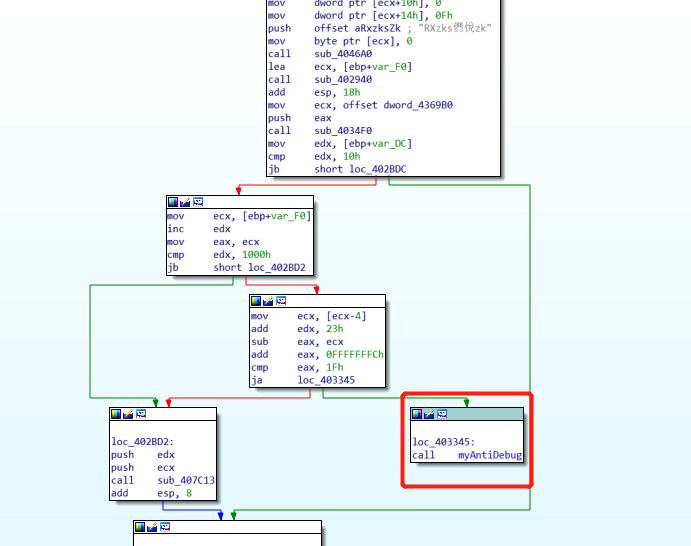This screenshot has height=546, width=691.
Task: Select operand loc_403345 in the 'ja' instruction
Action: pos(326,380)
